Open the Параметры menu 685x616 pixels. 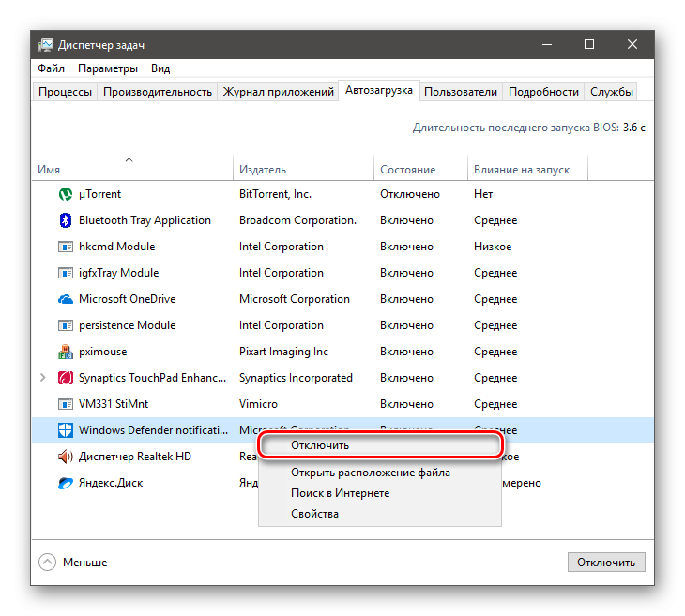click(x=108, y=68)
